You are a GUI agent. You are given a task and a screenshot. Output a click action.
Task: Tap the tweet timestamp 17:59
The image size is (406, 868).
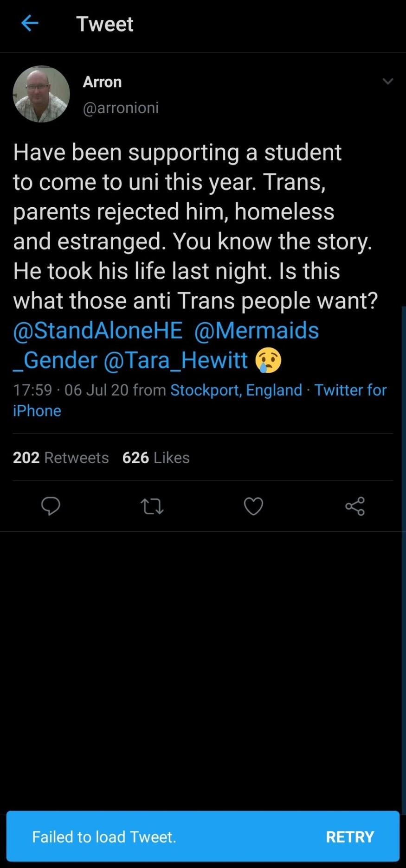[32, 390]
